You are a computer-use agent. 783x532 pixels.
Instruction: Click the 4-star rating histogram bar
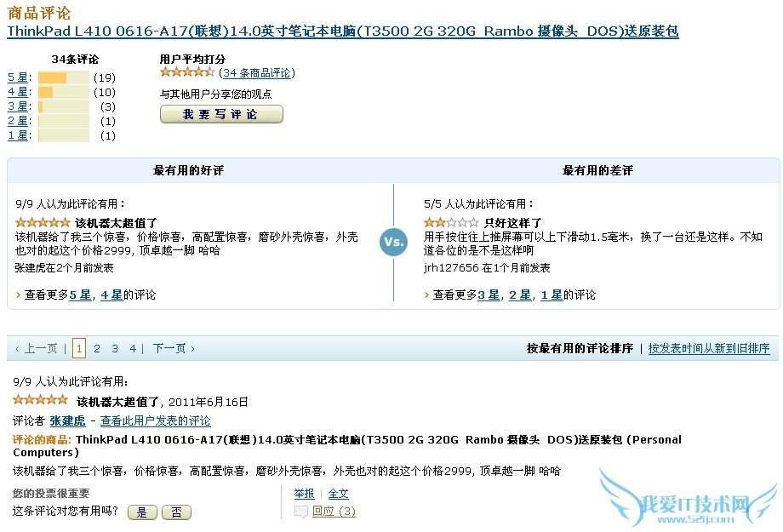pos(64,92)
